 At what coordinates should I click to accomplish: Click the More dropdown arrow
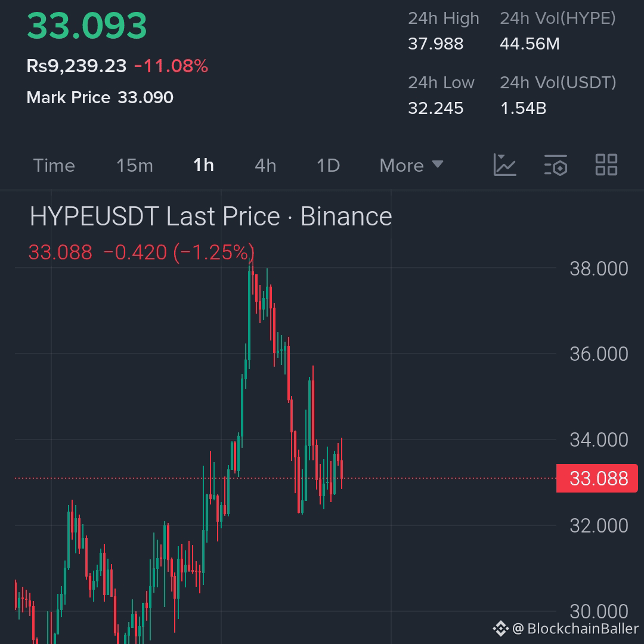(x=438, y=165)
